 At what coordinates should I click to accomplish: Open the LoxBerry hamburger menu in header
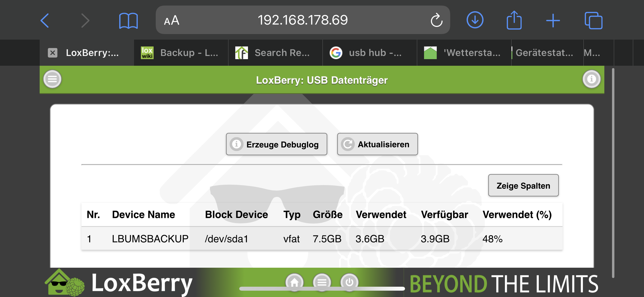tap(52, 79)
